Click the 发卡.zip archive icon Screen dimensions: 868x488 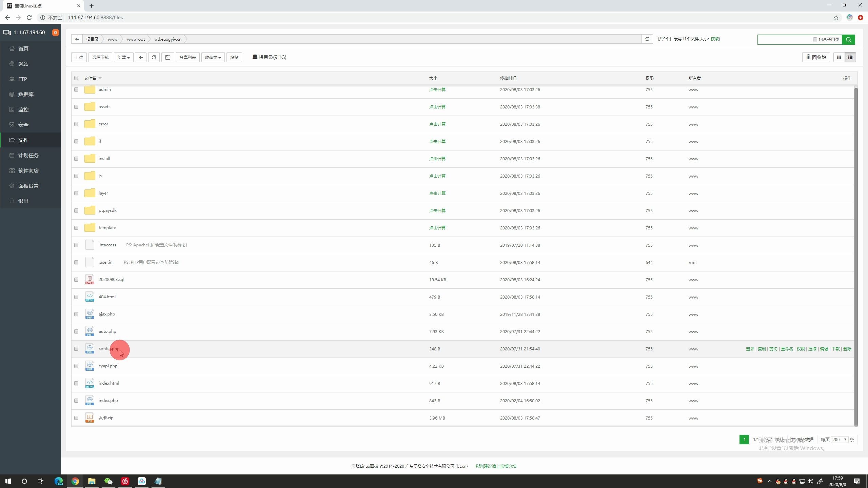click(x=90, y=418)
